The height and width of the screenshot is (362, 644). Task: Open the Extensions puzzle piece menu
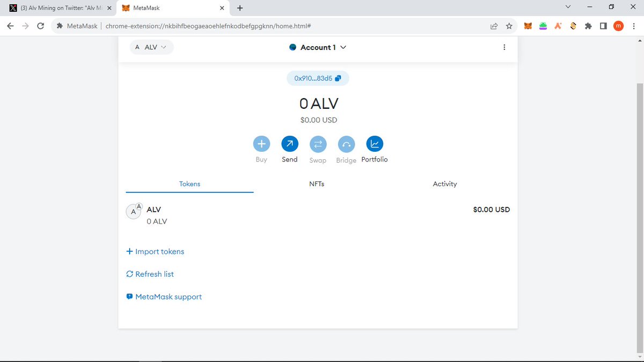[x=588, y=26]
